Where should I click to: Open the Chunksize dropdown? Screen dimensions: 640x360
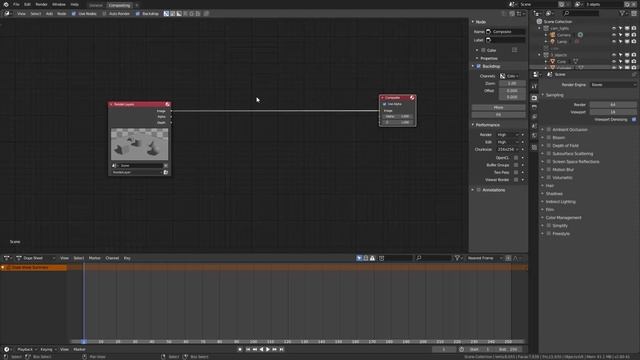(x=507, y=149)
